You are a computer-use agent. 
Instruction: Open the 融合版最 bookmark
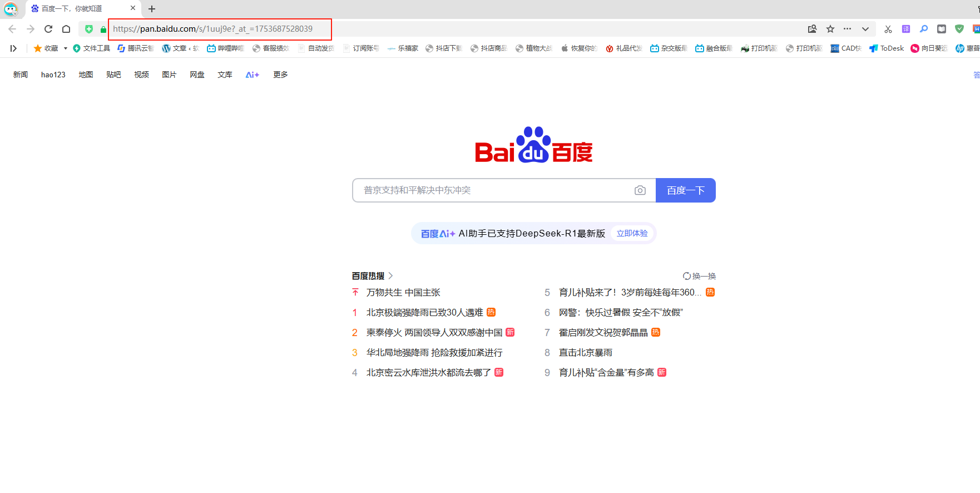pos(714,48)
